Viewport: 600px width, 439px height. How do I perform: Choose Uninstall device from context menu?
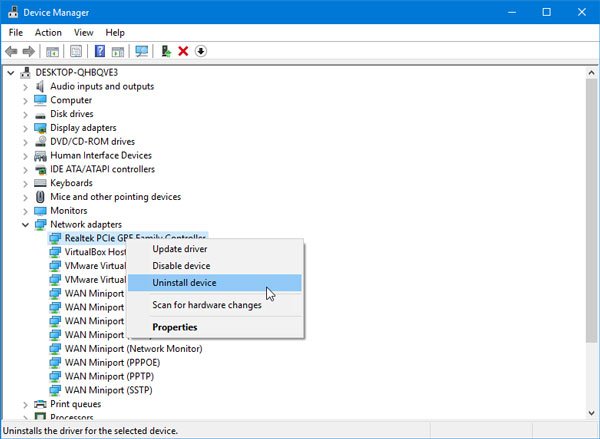tap(183, 283)
